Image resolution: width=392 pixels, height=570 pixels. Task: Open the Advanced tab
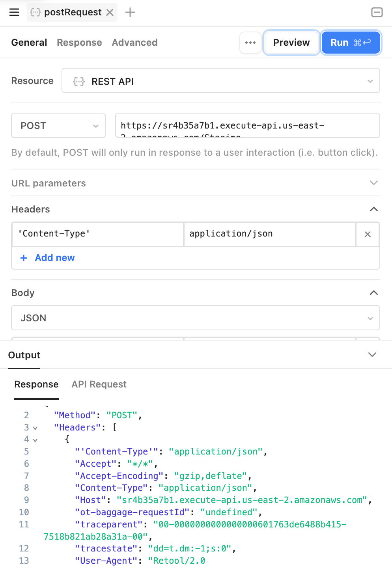(134, 43)
